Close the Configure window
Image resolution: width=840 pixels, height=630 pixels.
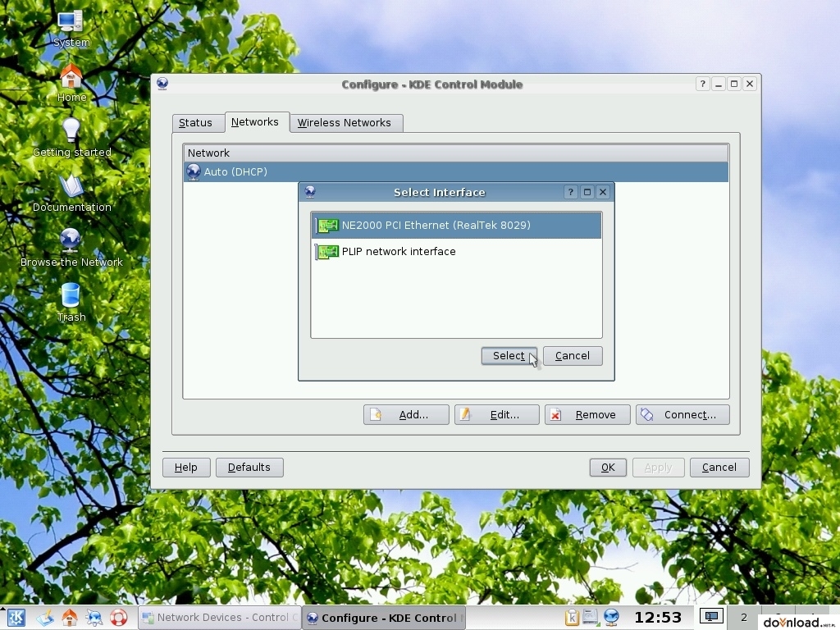[x=750, y=84]
